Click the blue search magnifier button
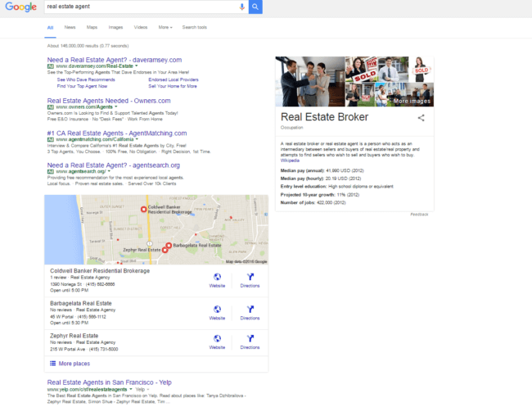 (x=255, y=7)
